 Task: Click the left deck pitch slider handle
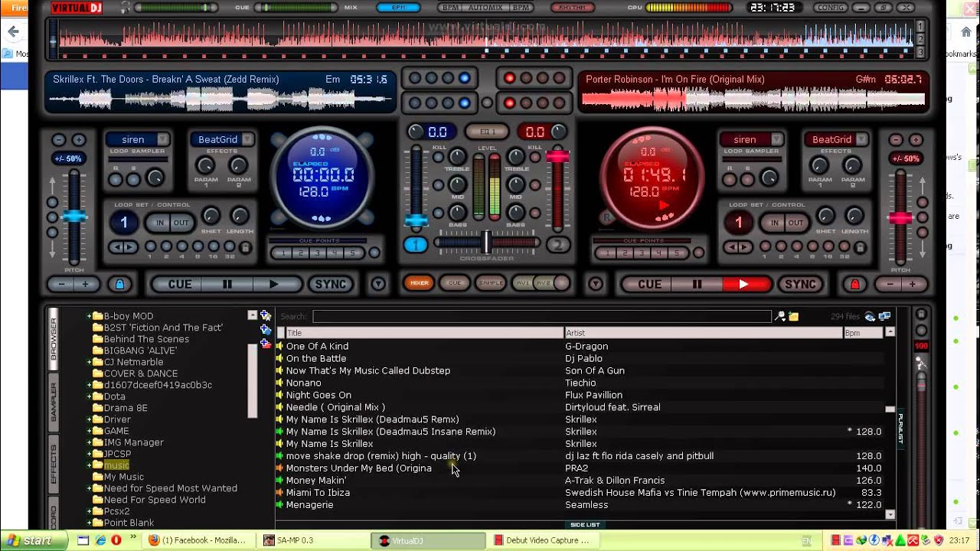(74, 217)
